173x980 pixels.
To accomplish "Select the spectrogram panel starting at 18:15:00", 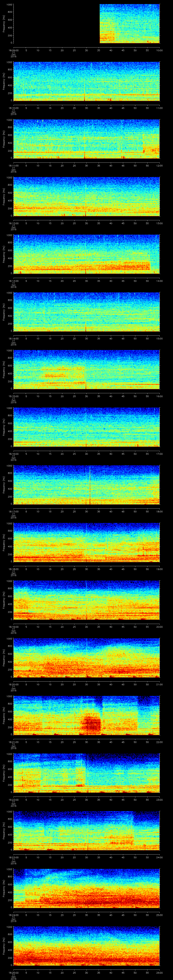I will tap(87, 369).
